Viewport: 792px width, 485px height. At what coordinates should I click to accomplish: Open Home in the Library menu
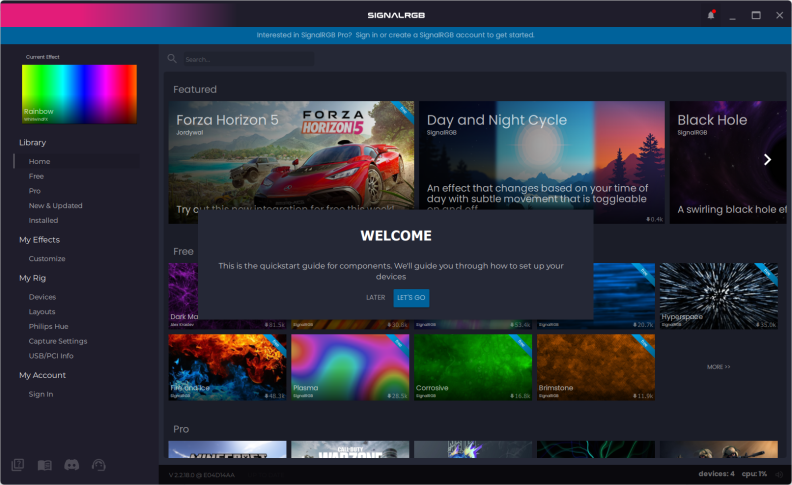39,161
